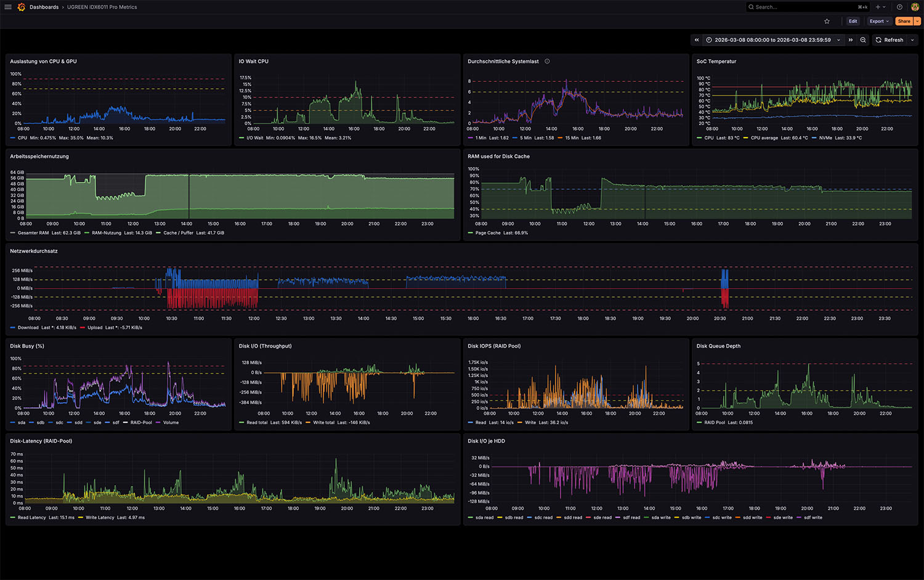Open the hamburger navigation menu
924x580 pixels.
tap(8, 7)
